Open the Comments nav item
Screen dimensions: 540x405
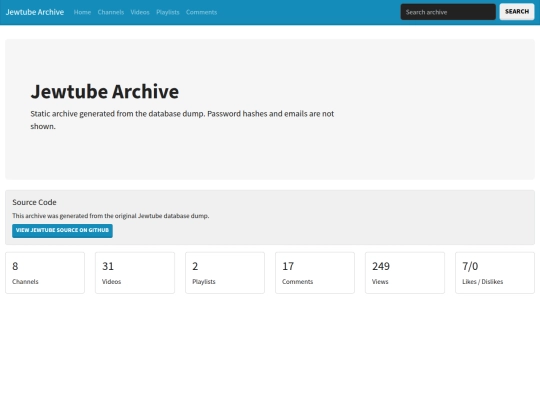[x=201, y=12]
